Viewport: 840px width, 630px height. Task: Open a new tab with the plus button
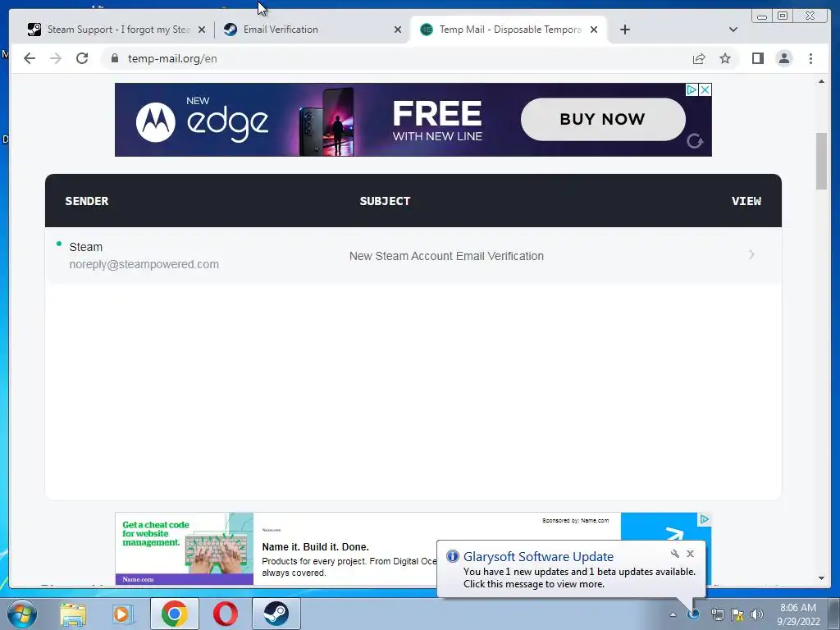[x=624, y=30]
